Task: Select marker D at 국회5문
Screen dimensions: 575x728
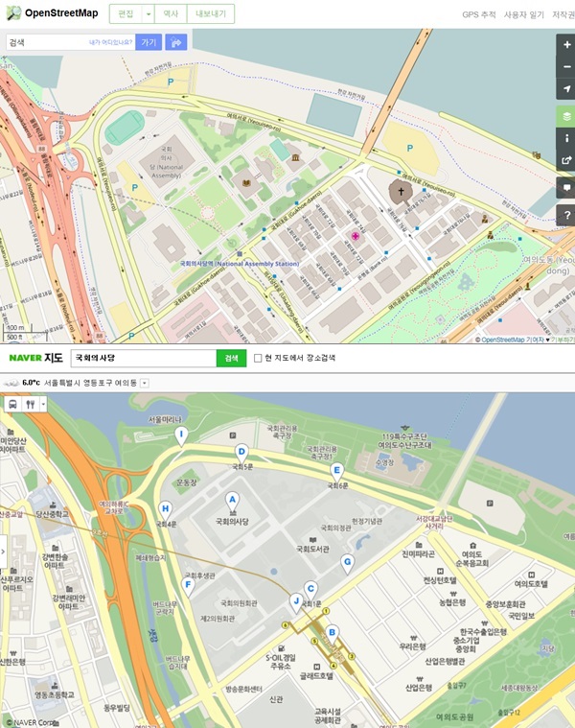Action: tap(241, 455)
